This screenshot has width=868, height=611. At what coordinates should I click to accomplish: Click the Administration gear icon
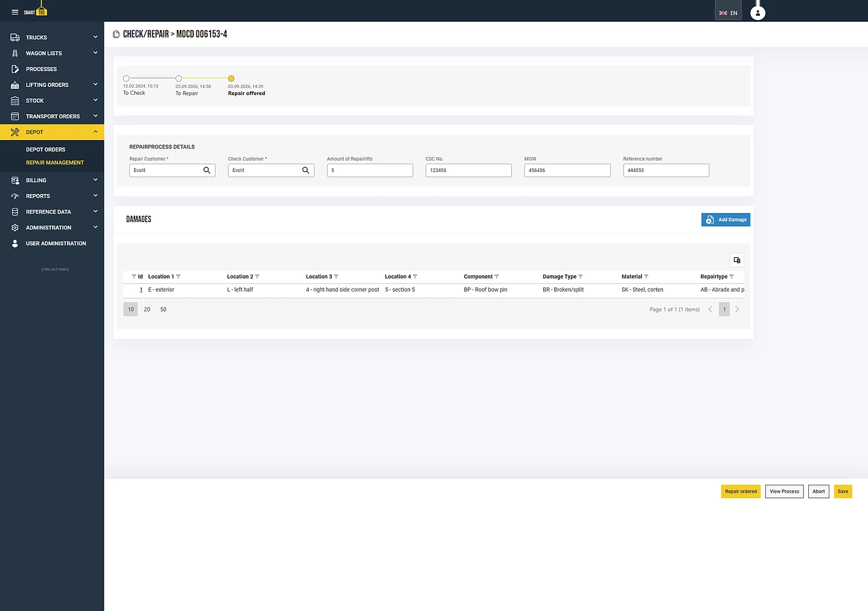click(15, 228)
